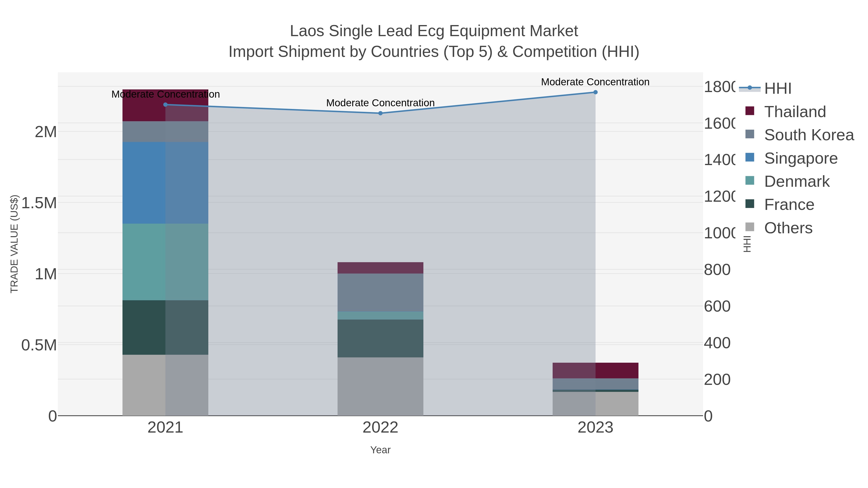The image size is (868, 488).
Task: Toggle the Others legend entry
Action: pyautogui.click(x=779, y=228)
